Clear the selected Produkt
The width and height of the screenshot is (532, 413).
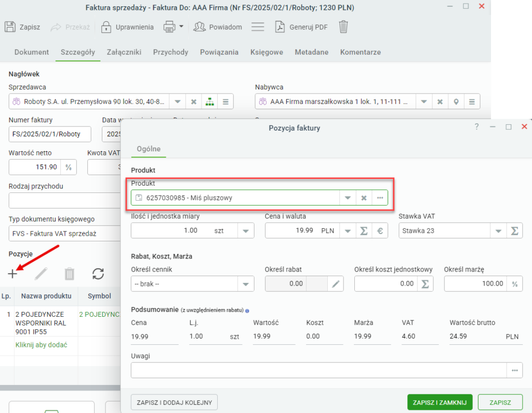(364, 198)
